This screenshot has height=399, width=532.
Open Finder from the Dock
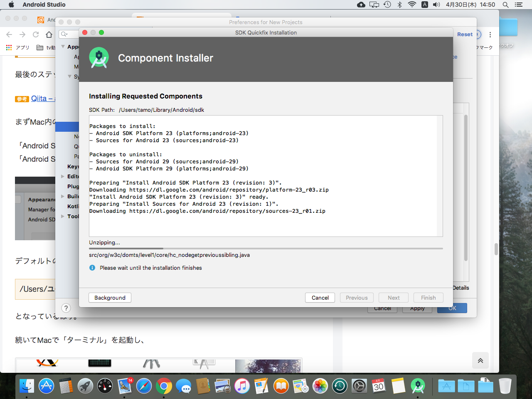coord(27,386)
